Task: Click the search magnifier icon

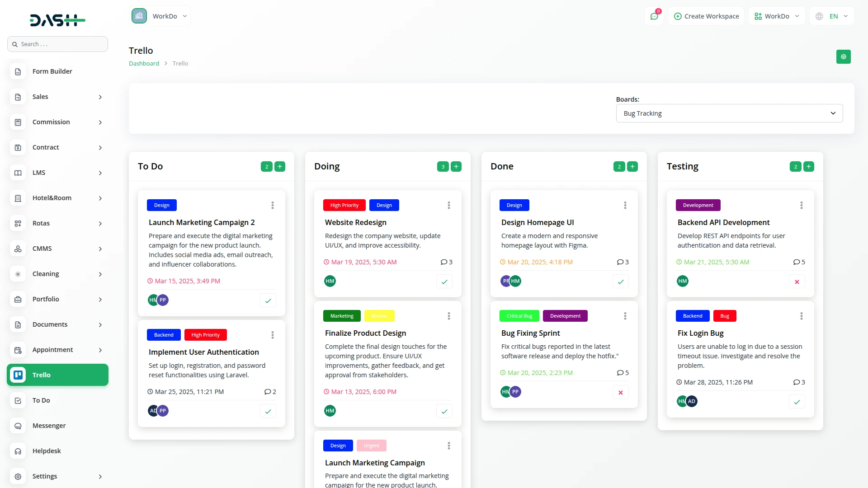Action: (x=15, y=44)
